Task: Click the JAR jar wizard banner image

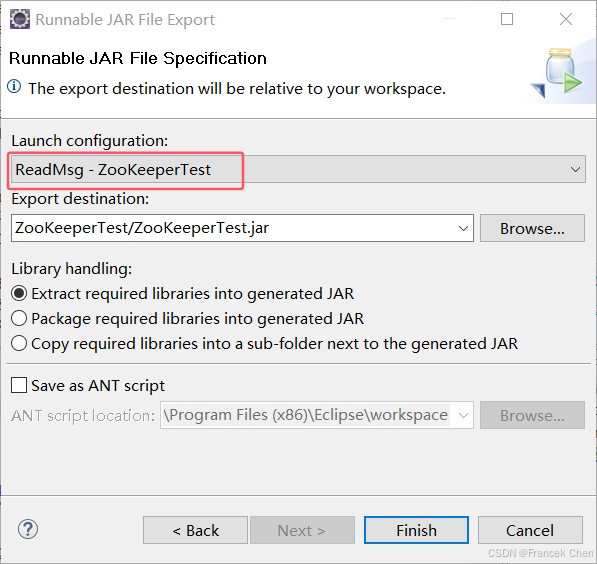Action: click(x=557, y=73)
